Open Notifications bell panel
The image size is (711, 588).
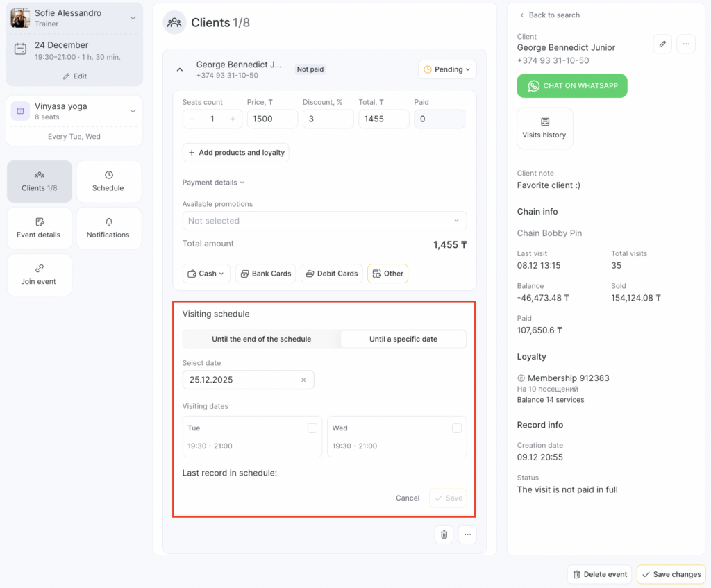[x=108, y=228]
